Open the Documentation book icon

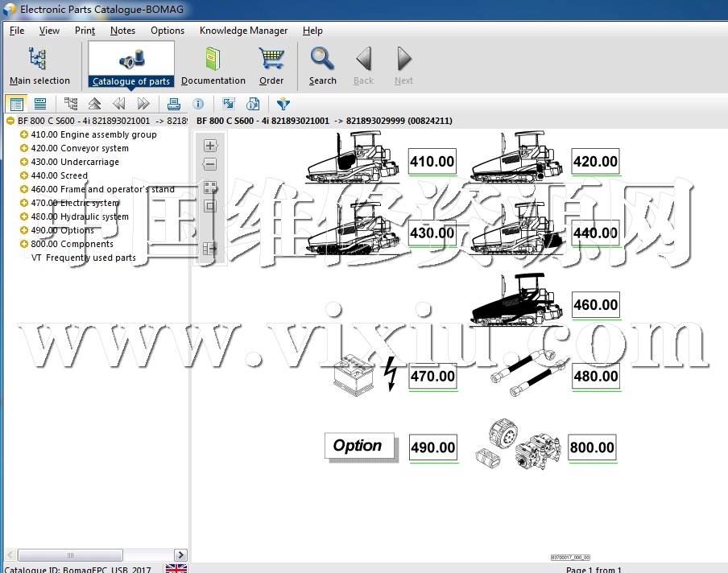click(213, 64)
